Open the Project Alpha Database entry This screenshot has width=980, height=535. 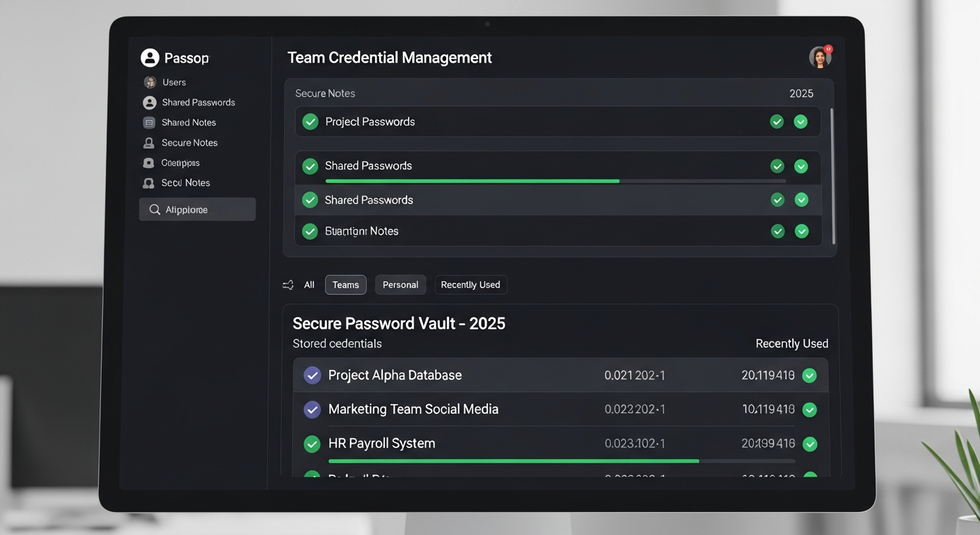coord(395,375)
